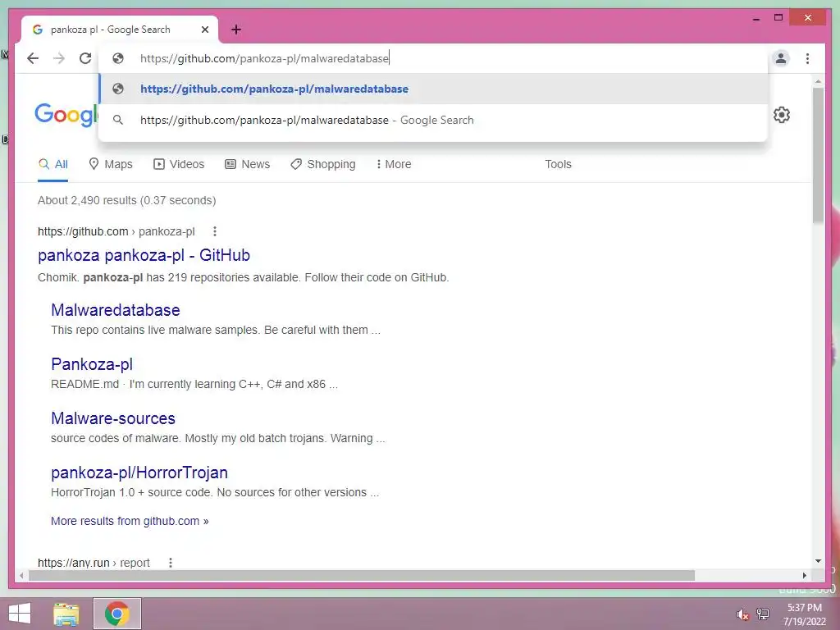
Task: Click the muted volume tray icon
Action: pyautogui.click(x=742, y=614)
